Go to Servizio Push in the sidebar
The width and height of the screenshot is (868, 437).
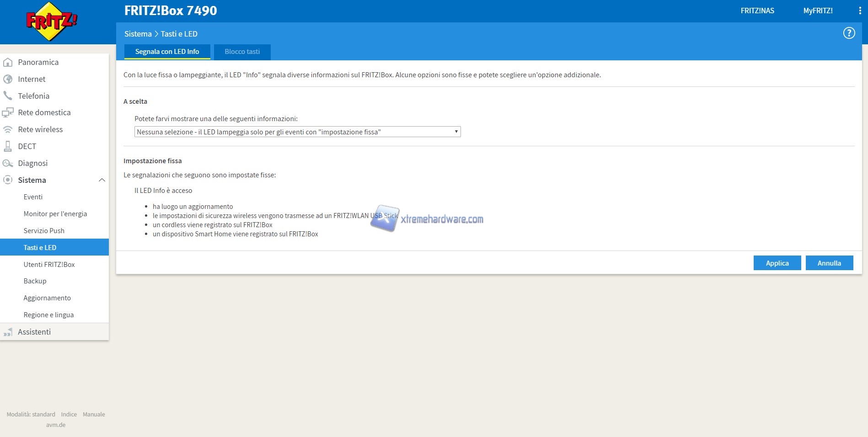pos(44,231)
